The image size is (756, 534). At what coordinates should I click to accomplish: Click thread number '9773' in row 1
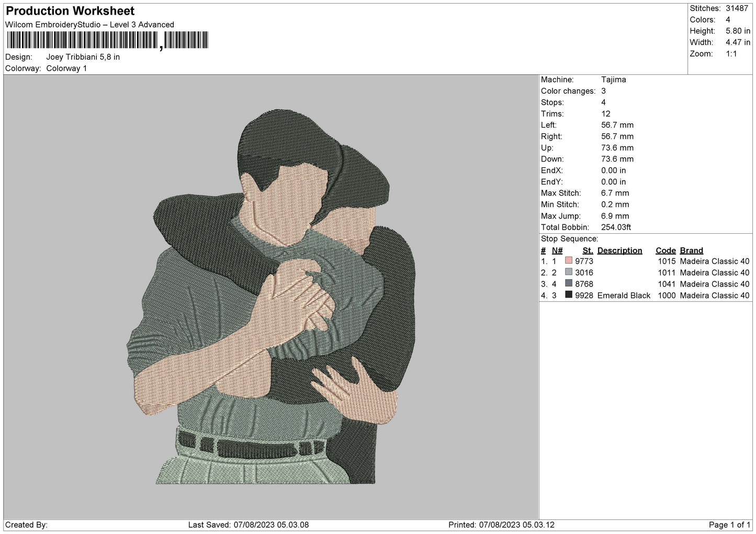click(584, 262)
